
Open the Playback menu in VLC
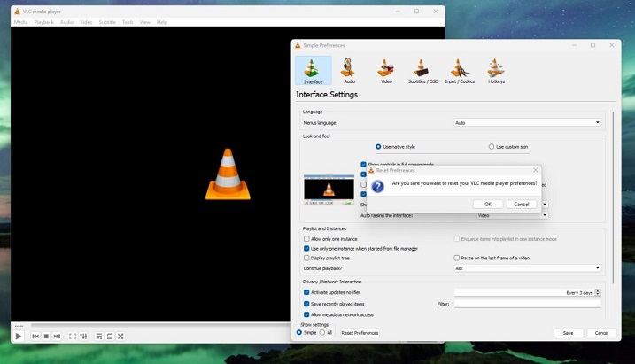click(x=43, y=22)
